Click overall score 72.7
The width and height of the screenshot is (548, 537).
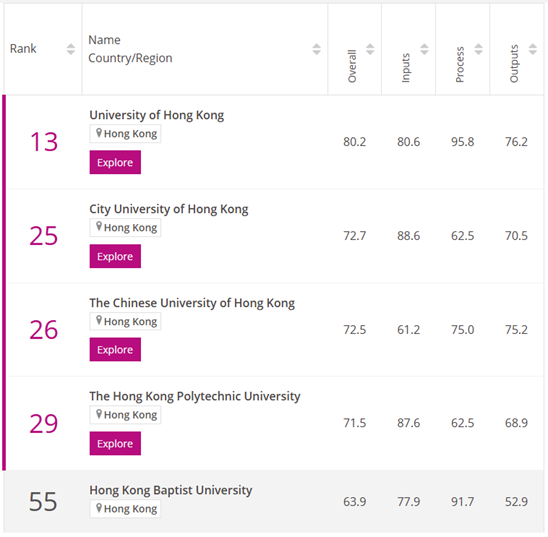coord(354,236)
